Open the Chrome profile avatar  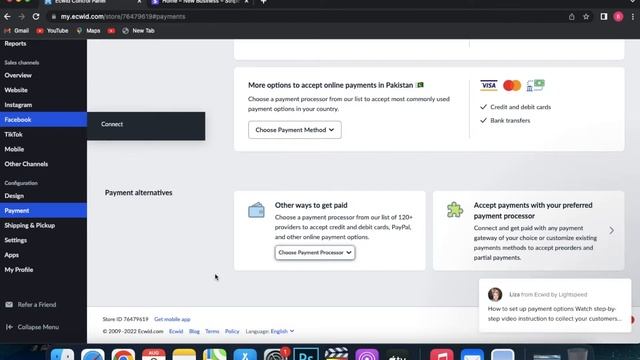point(618,17)
